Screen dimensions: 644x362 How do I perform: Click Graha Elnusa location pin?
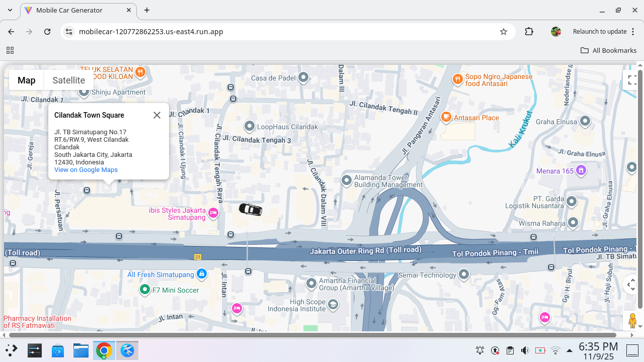(585, 121)
